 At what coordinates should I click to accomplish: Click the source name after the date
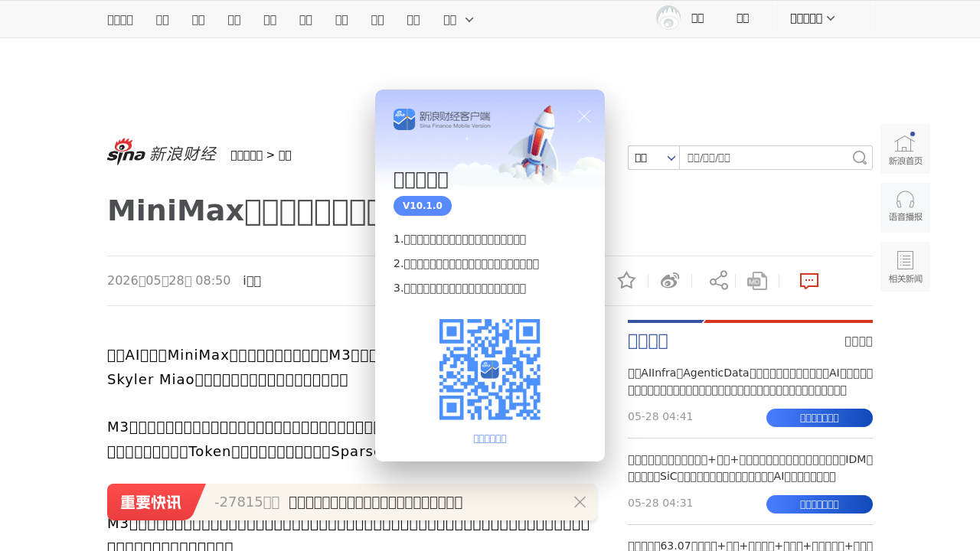[252, 280]
